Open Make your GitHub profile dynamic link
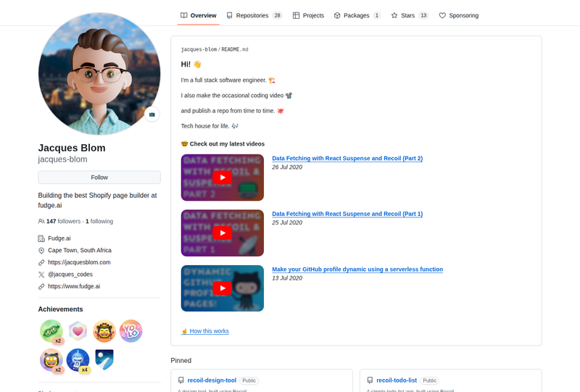 [357, 270]
